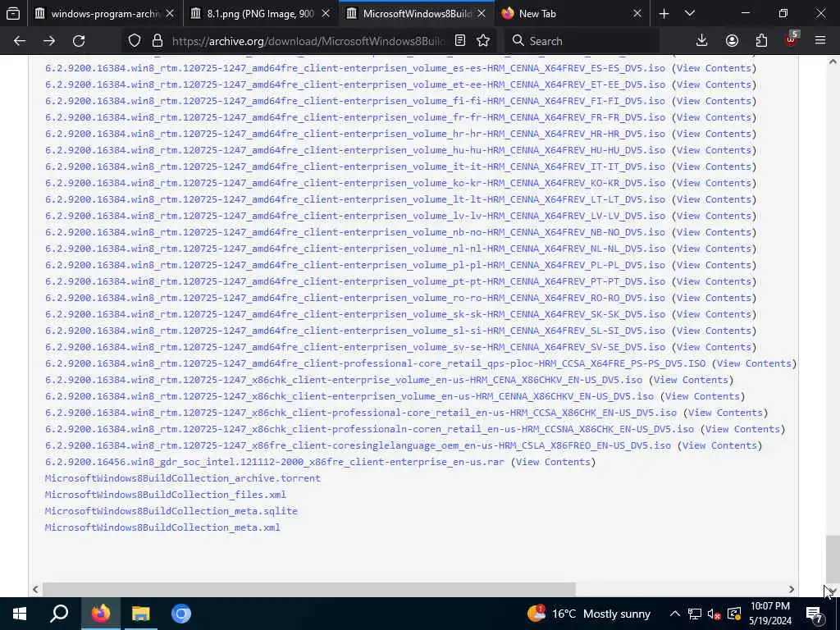Open the lv-lv enterprisen volume ISO link
This screenshot has width=840, height=630.
[355, 216]
